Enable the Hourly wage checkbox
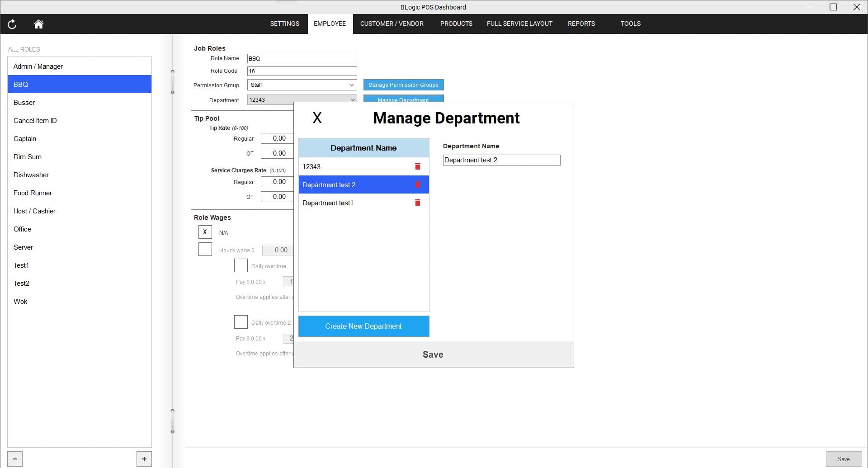The height and width of the screenshot is (468, 868). click(x=205, y=249)
